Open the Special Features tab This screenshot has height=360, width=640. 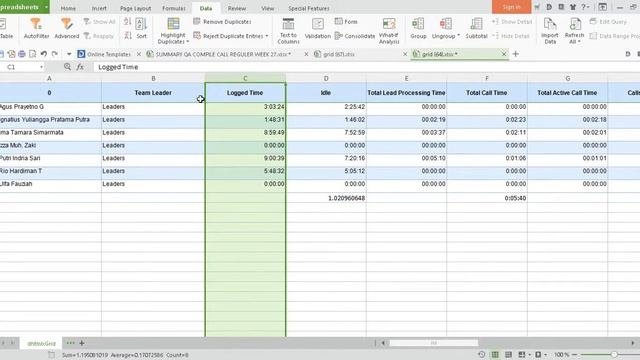click(x=309, y=8)
